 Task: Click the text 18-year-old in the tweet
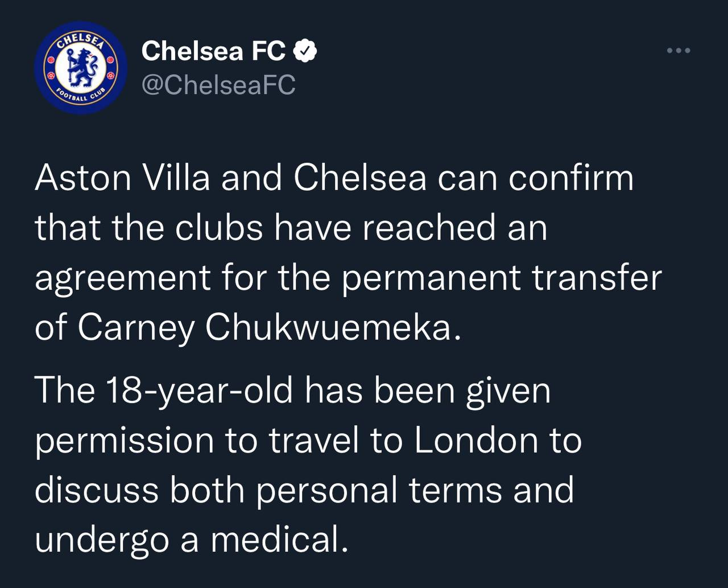(x=198, y=390)
